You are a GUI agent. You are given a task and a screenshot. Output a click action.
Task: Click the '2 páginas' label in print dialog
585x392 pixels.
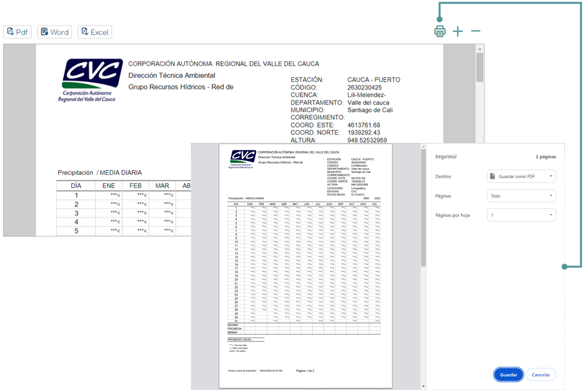coord(546,157)
